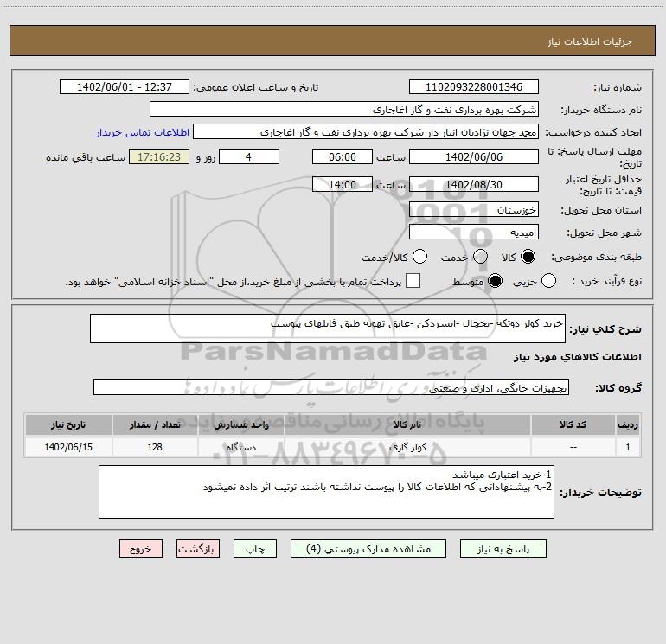Viewport: 666px width, 644px height.
Task: Click the delivery city field امیدیه
Action: [474, 233]
